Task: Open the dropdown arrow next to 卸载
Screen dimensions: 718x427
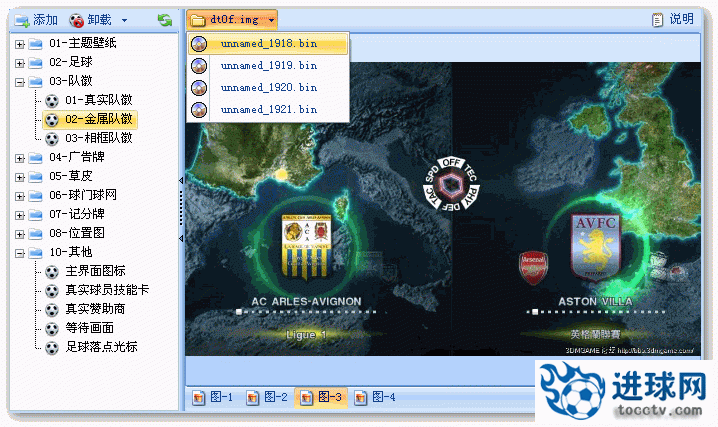Action: click(x=124, y=21)
